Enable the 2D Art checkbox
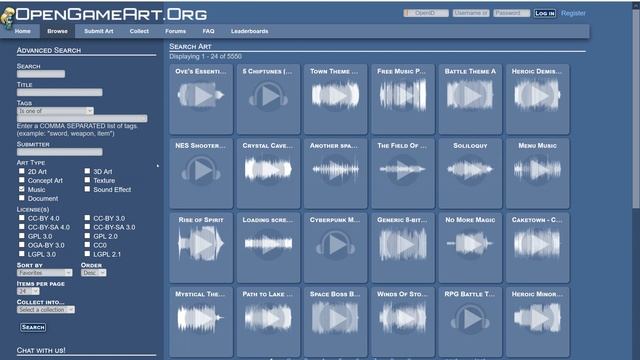Screen dimensions: 640x360 click(22, 171)
